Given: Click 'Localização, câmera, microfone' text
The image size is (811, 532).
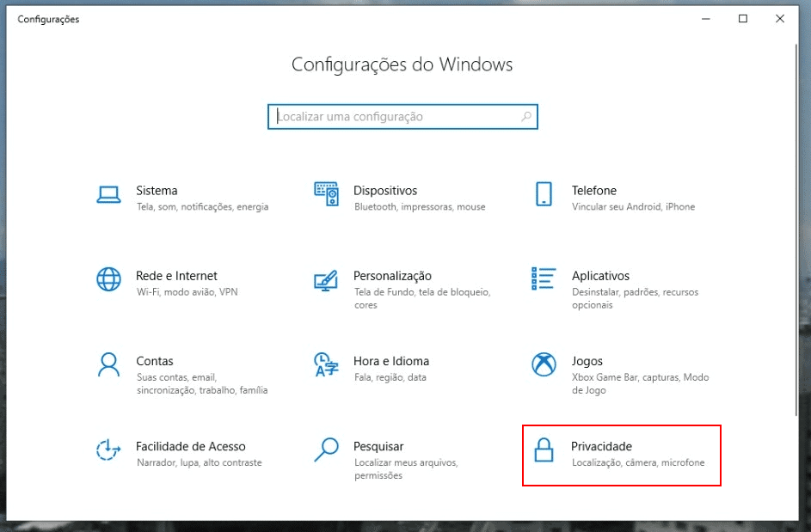Looking at the screenshot, I should tap(638, 462).
